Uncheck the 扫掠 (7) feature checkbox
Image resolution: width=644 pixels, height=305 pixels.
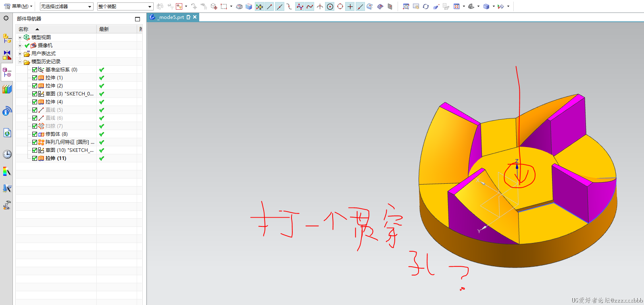(x=35, y=126)
